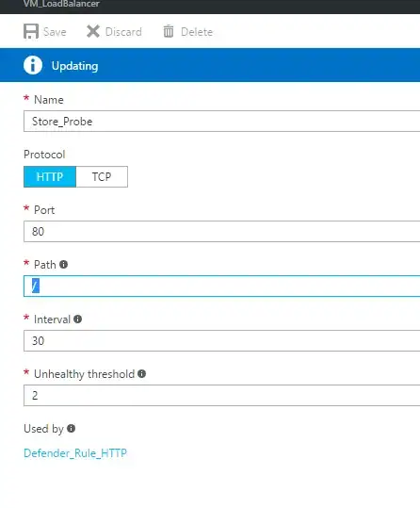The image size is (420, 508).
Task: Open the Unhealthy threshold info icon
Action: (142, 374)
